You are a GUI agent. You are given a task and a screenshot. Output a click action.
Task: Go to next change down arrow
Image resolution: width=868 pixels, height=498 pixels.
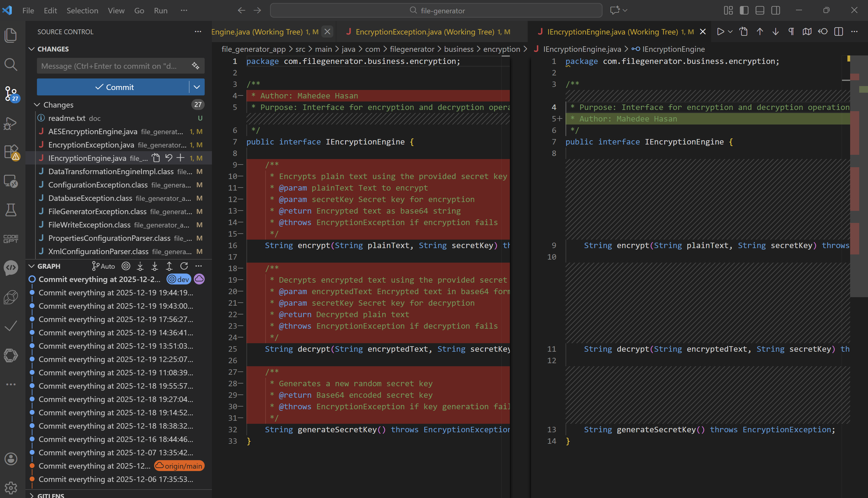pos(775,32)
